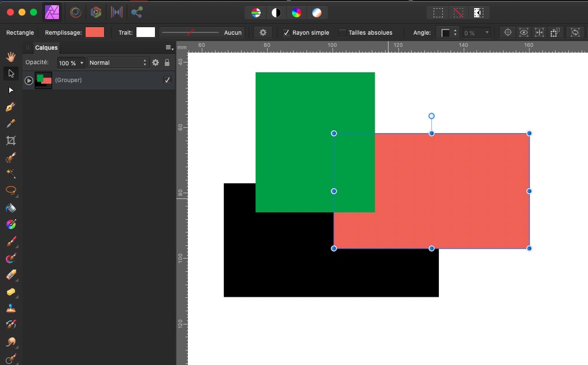Switch to the Tone Mapping persona
The height and width of the screenshot is (365, 588).
coord(117,12)
